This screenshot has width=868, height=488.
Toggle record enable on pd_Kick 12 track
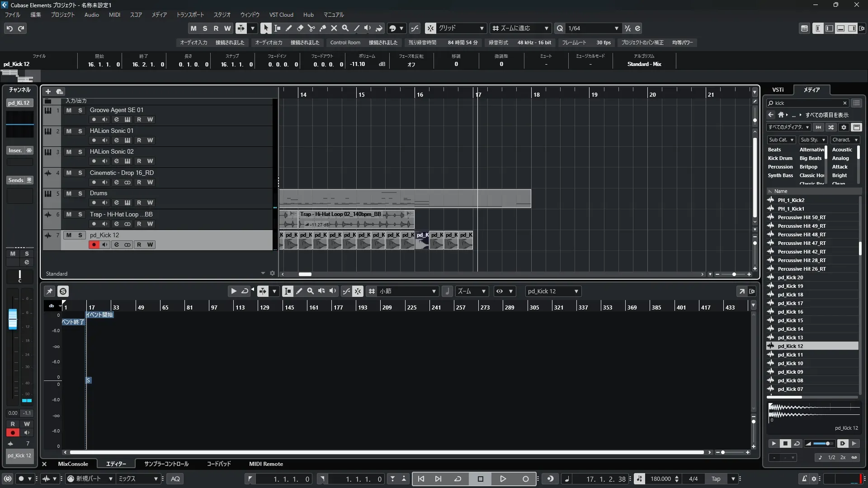point(94,245)
